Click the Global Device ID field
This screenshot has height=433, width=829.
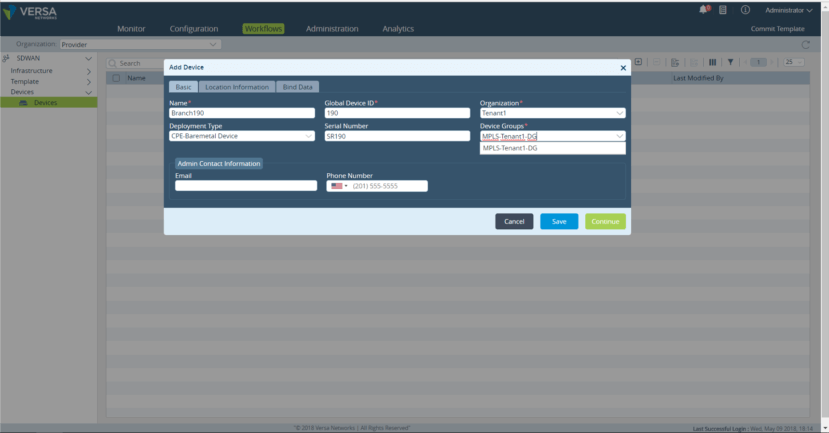(397, 113)
